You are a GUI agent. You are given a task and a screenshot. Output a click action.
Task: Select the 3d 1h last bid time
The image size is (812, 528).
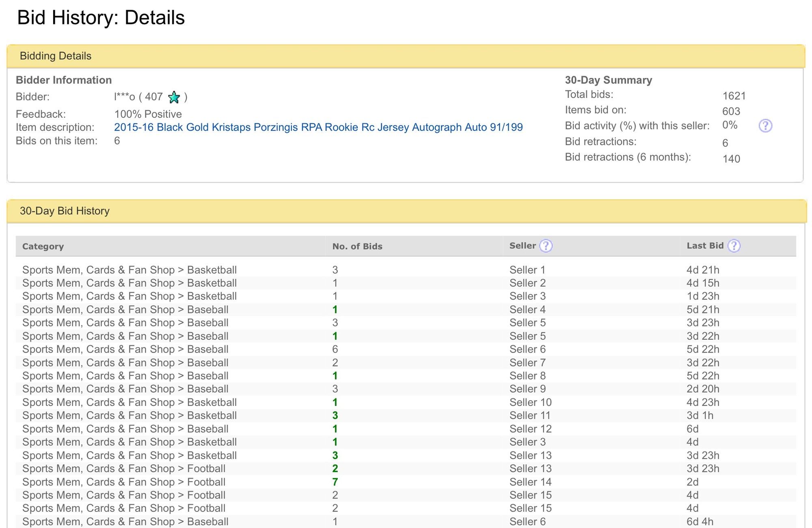pos(700,416)
